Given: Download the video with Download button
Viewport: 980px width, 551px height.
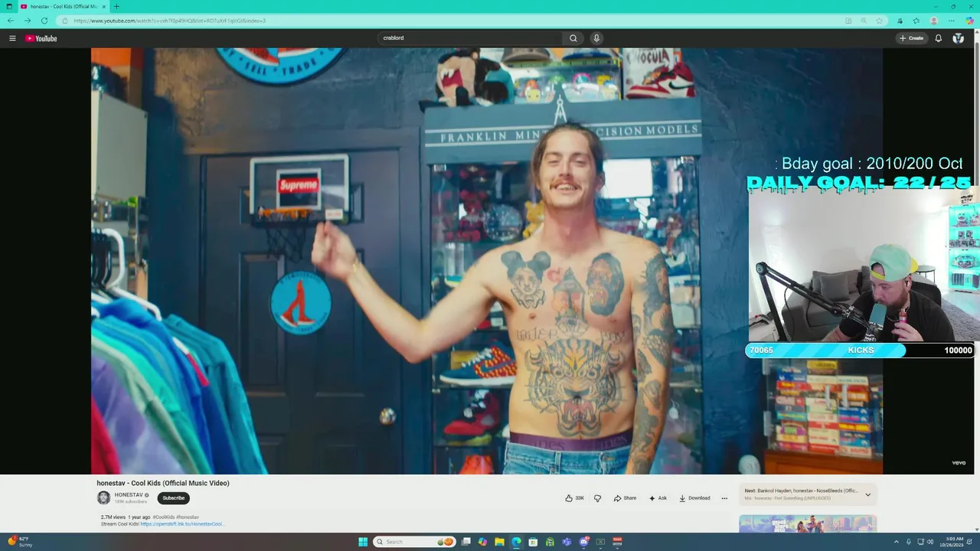Looking at the screenshot, I should (x=694, y=498).
